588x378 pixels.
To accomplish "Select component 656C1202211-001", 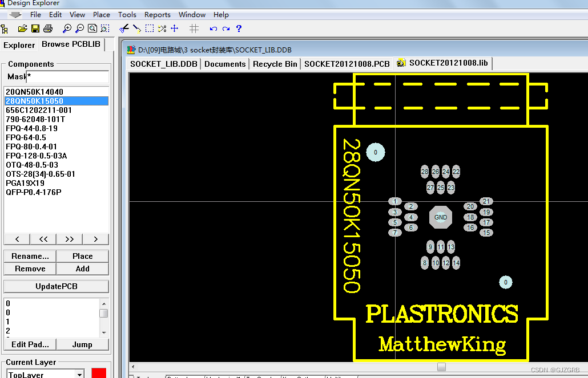I will pyautogui.click(x=57, y=110).
